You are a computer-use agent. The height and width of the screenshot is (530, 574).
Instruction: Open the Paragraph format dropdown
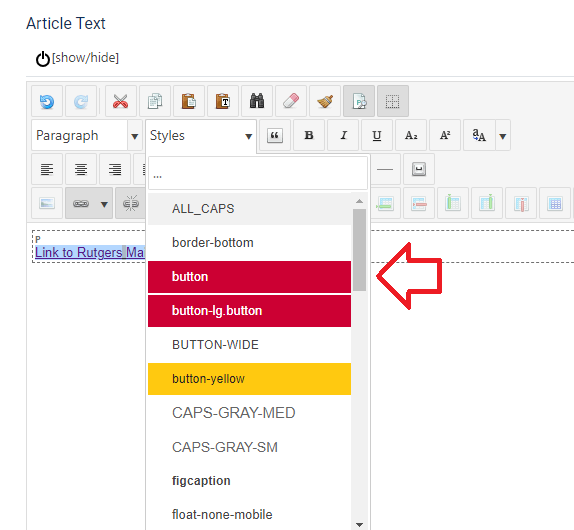click(x=87, y=135)
